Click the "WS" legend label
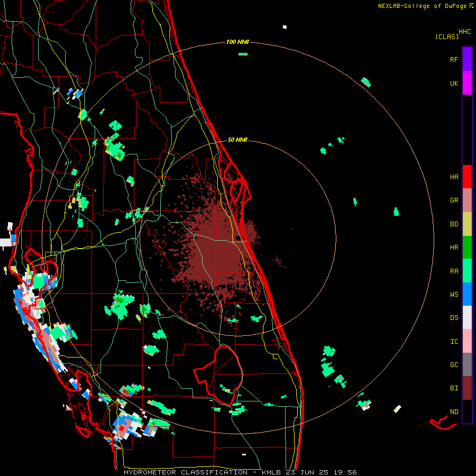Image resolution: width=476 pixels, height=476 pixels. (454, 294)
